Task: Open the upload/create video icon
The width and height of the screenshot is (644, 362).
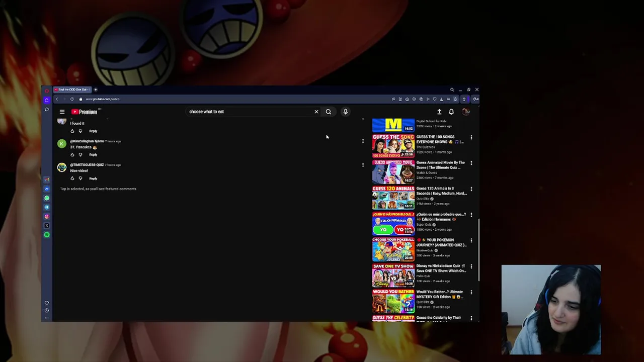Action: (439, 112)
